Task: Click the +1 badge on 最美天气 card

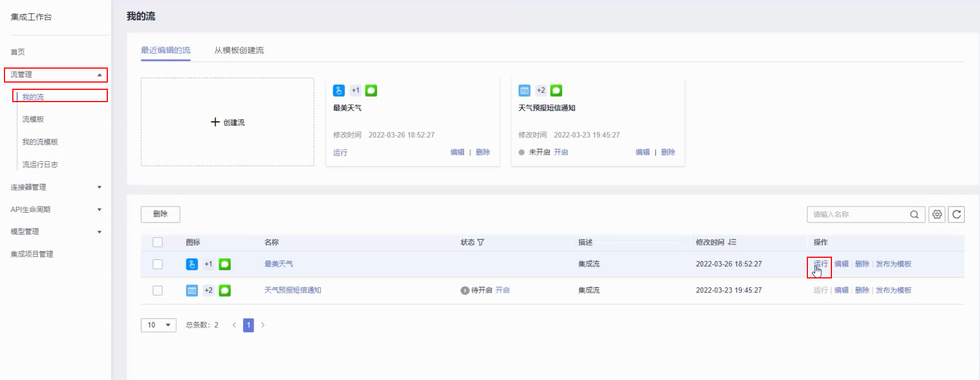Action: tap(355, 90)
